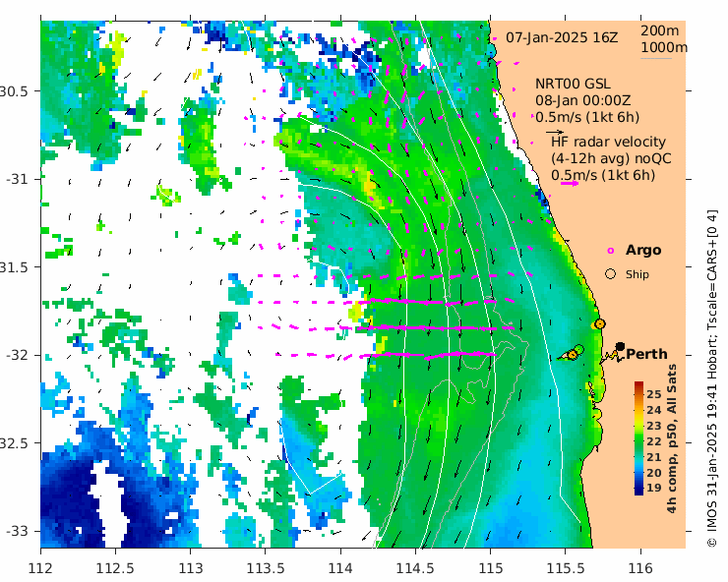Click the -32 latitude axis label

[x=17, y=355]
